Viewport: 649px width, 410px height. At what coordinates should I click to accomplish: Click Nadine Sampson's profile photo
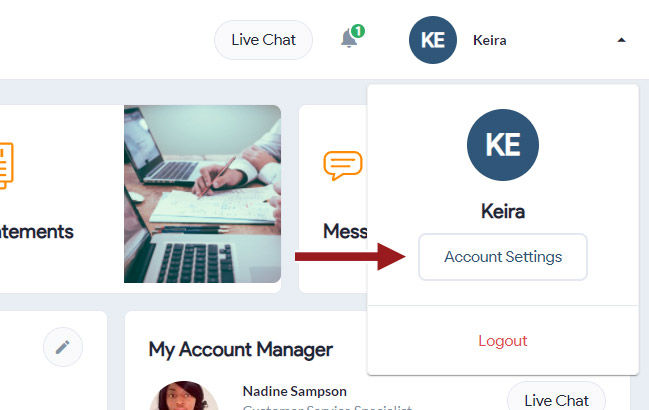point(184,396)
